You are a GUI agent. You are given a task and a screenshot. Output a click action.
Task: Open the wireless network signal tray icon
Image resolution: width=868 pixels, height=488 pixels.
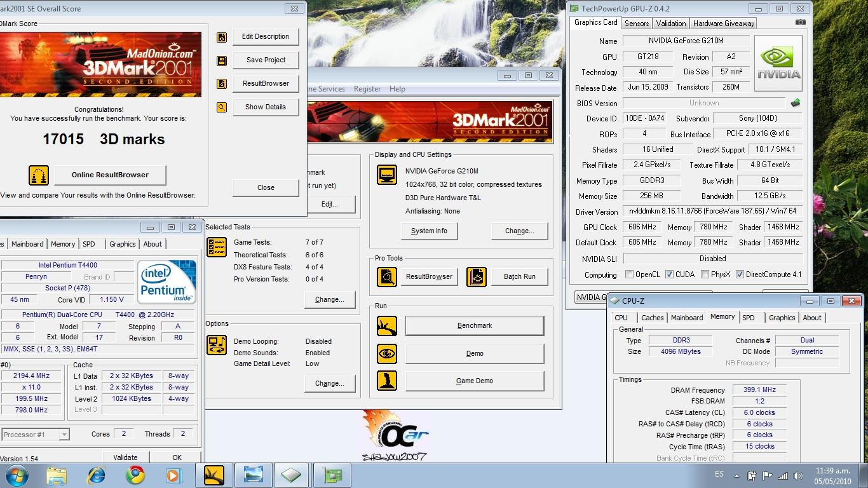[x=782, y=475]
